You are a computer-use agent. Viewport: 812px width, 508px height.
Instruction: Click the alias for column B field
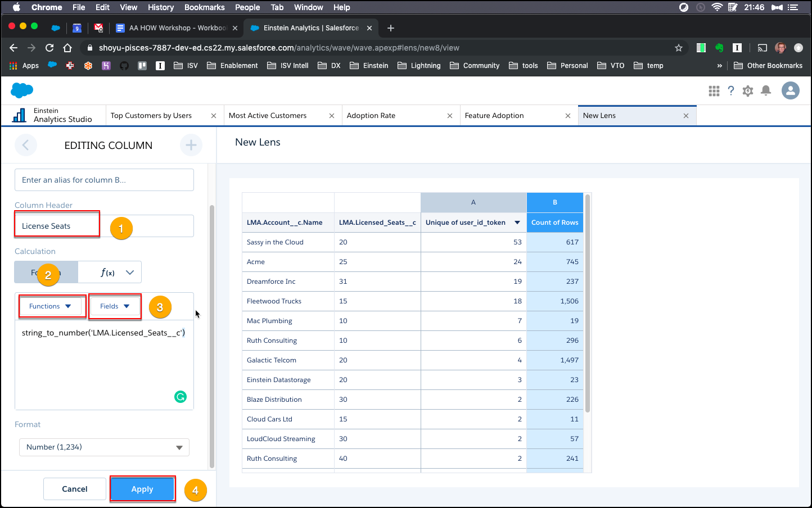coord(104,180)
